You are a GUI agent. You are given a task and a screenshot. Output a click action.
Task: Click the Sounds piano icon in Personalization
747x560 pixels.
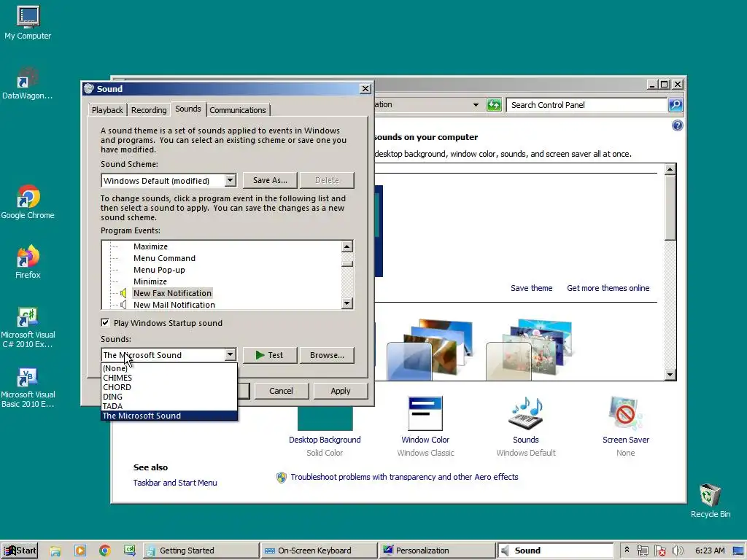click(526, 413)
